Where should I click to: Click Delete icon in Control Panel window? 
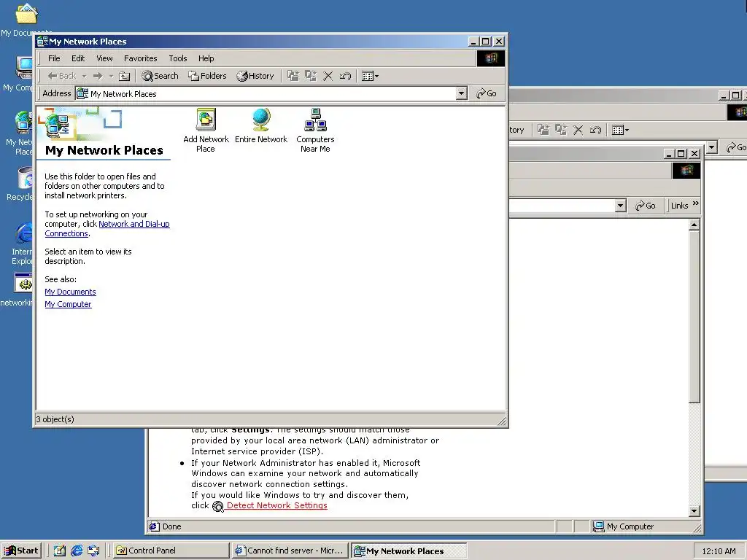pyautogui.click(x=578, y=130)
